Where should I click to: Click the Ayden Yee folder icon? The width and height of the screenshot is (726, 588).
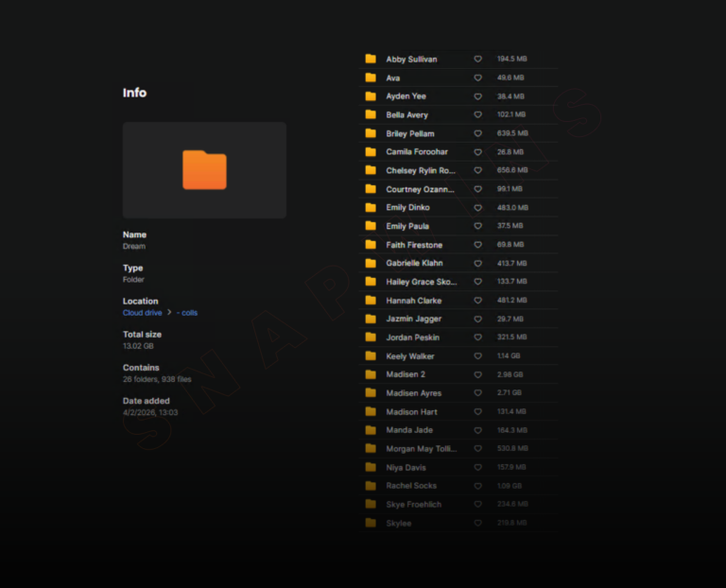click(x=371, y=96)
